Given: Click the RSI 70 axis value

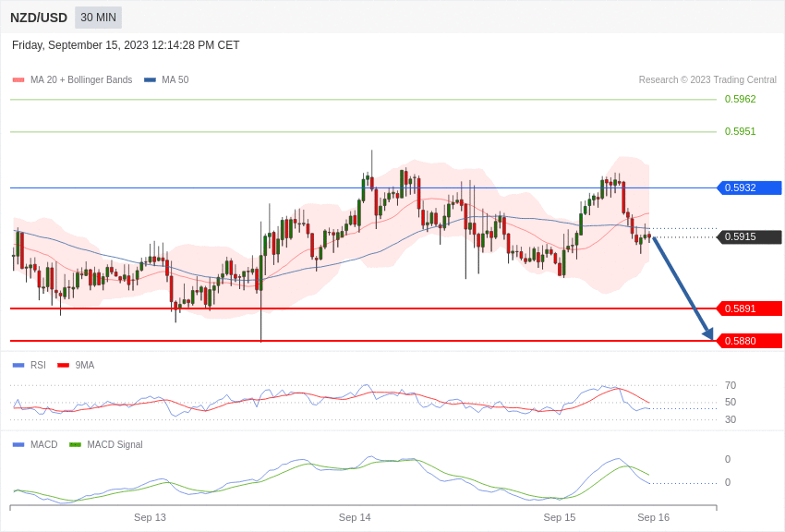Looking at the screenshot, I should coord(731,385).
